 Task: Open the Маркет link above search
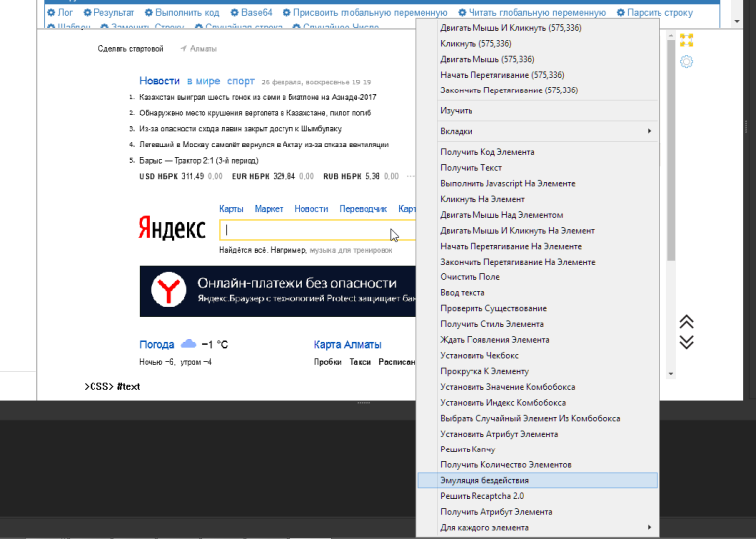coord(269,209)
